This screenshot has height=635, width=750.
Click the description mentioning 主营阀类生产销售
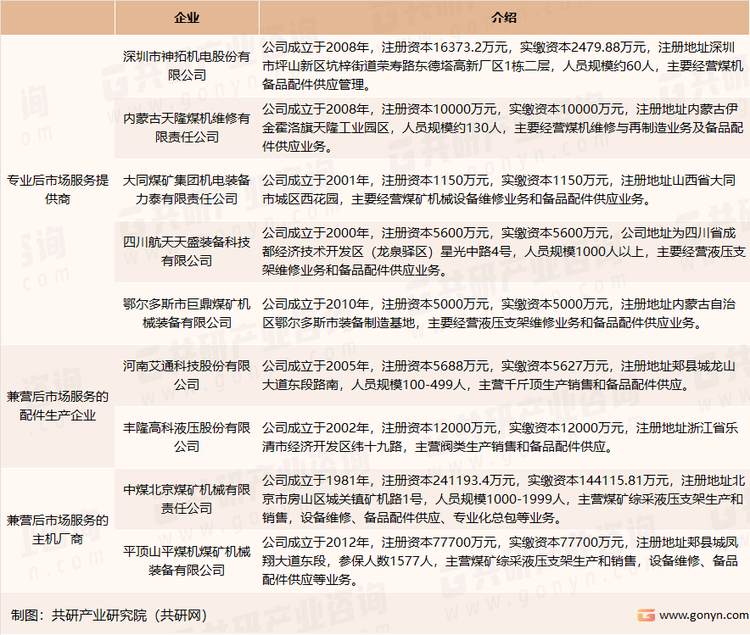pos(504,437)
